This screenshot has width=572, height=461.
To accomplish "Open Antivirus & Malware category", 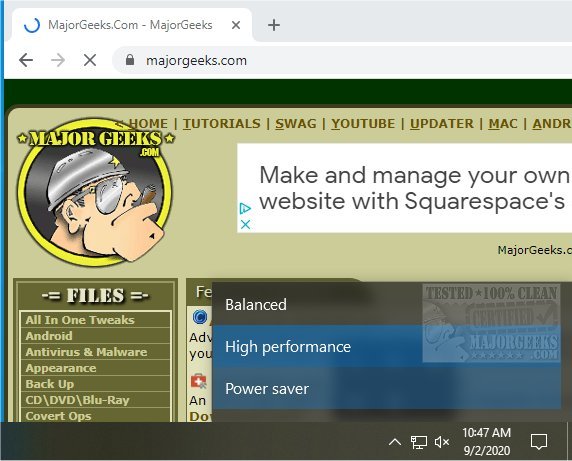I will tap(95, 352).
